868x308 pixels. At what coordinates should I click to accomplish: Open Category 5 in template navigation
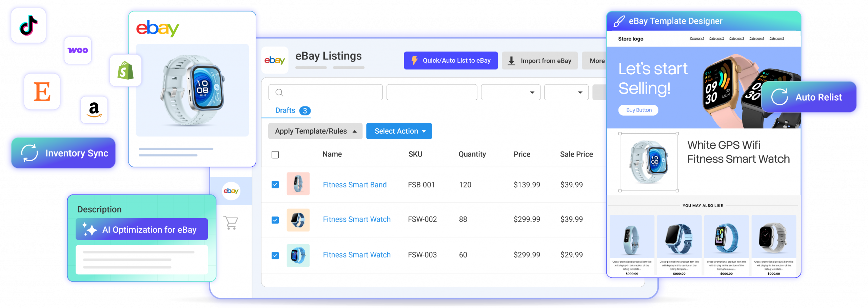click(x=776, y=39)
